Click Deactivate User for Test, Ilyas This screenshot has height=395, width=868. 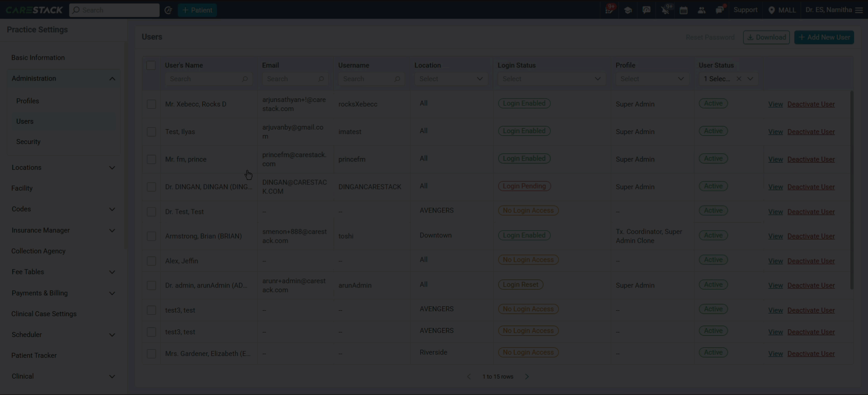(x=811, y=132)
